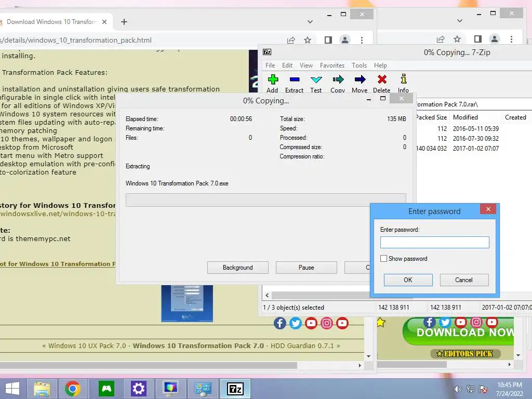Sort by Created column header
The width and height of the screenshot is (532, 399).
pos(515,117)
